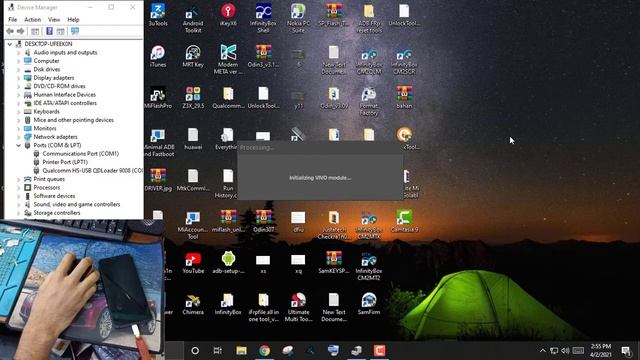Select the bahan archive icon
The width and height of the screenshot is (640, 360).
tap(404, 97)
